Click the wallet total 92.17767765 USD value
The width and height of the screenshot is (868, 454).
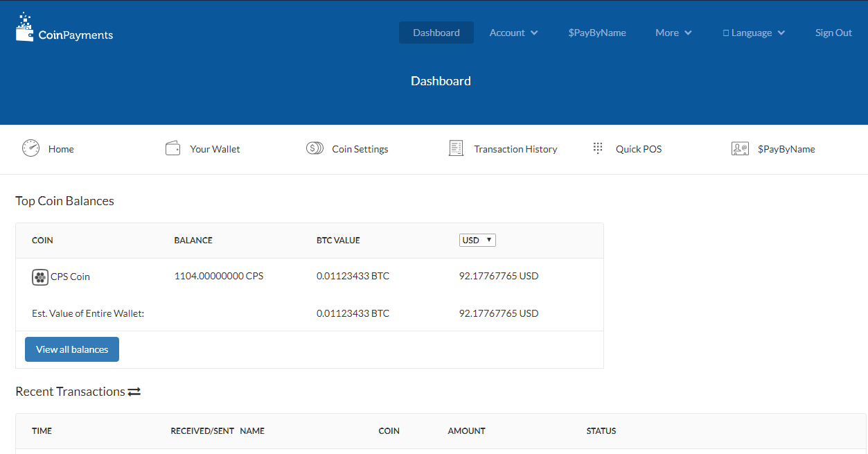coord(499,313)
